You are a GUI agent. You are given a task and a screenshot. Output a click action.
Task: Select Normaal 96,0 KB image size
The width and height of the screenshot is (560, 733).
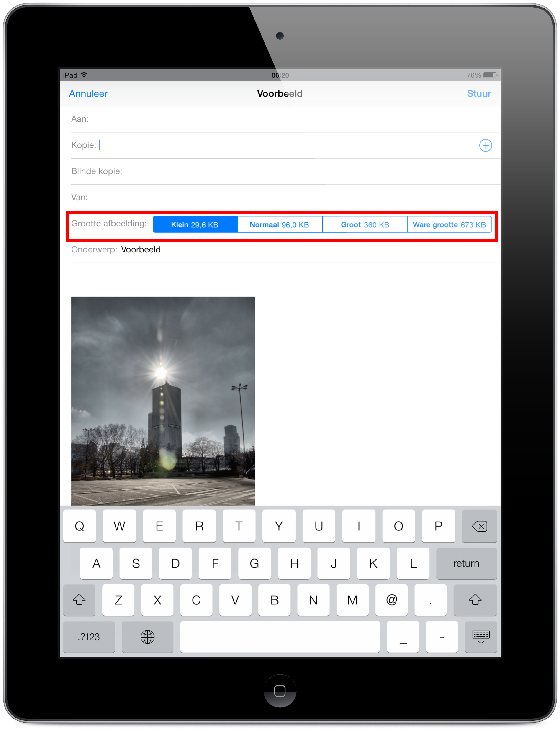[x=280, y=225]
